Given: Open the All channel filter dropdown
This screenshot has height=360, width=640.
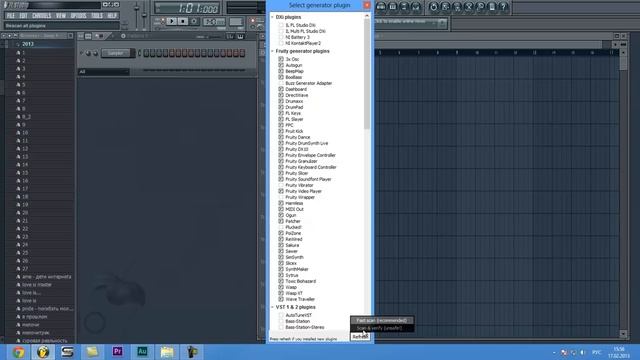Looking at the screenshot, I should tap(104, 72).
